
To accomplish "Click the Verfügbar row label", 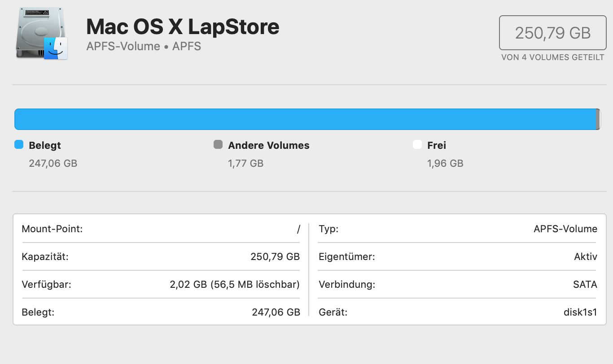I will coord(46,284).
